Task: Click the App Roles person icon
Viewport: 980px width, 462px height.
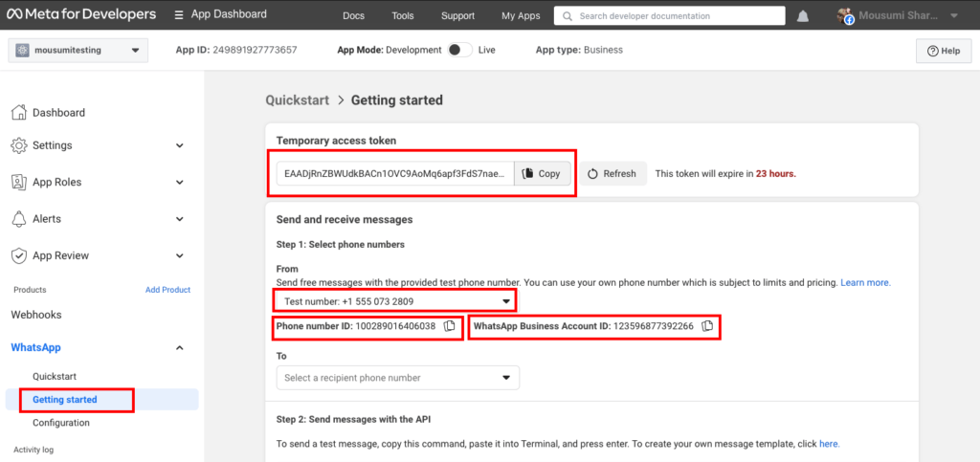Action: pyautogui.click(x=19, y=183)
